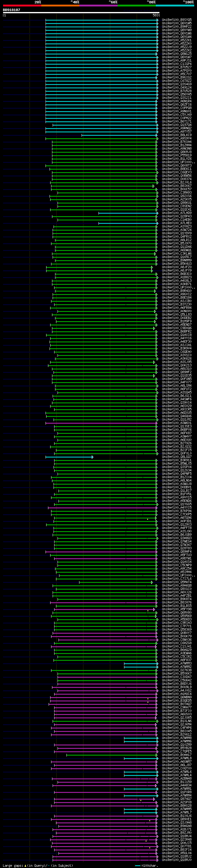
Task: Click label UniRef100_B8LKC9
Action: click(177, 135)
